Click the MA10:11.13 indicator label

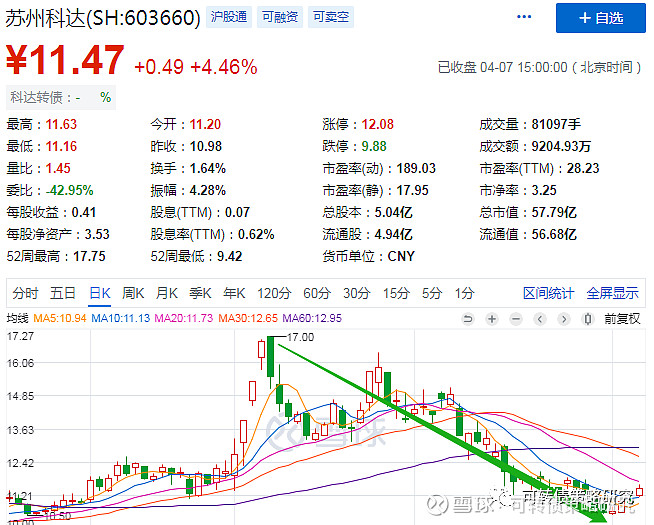tap(121, 319)
